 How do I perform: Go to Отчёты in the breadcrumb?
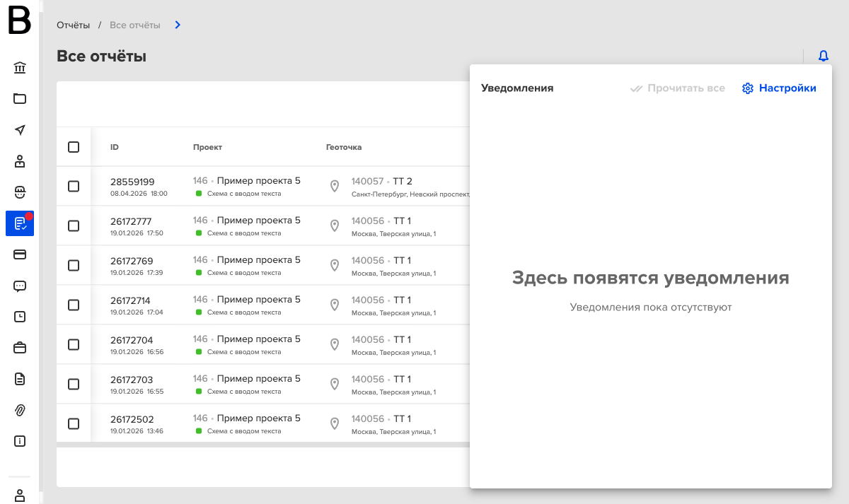[x=74, y=25]
